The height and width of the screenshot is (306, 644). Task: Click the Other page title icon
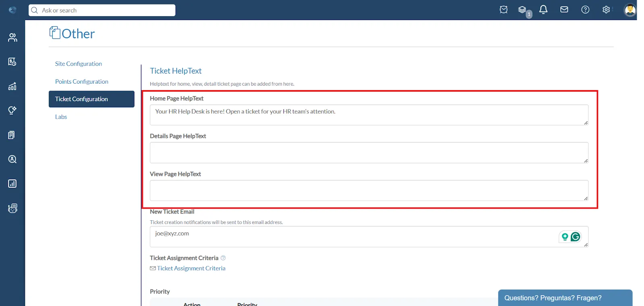point(55,33)
